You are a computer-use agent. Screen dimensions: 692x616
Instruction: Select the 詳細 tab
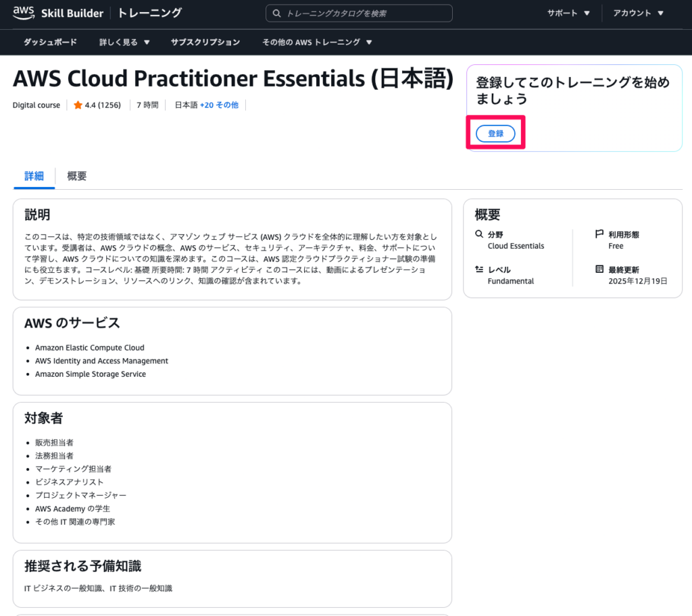coord(34,176)
